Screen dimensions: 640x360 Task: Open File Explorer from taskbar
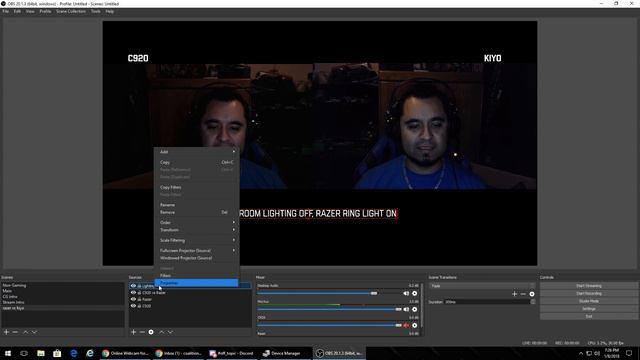click(41, 353)
